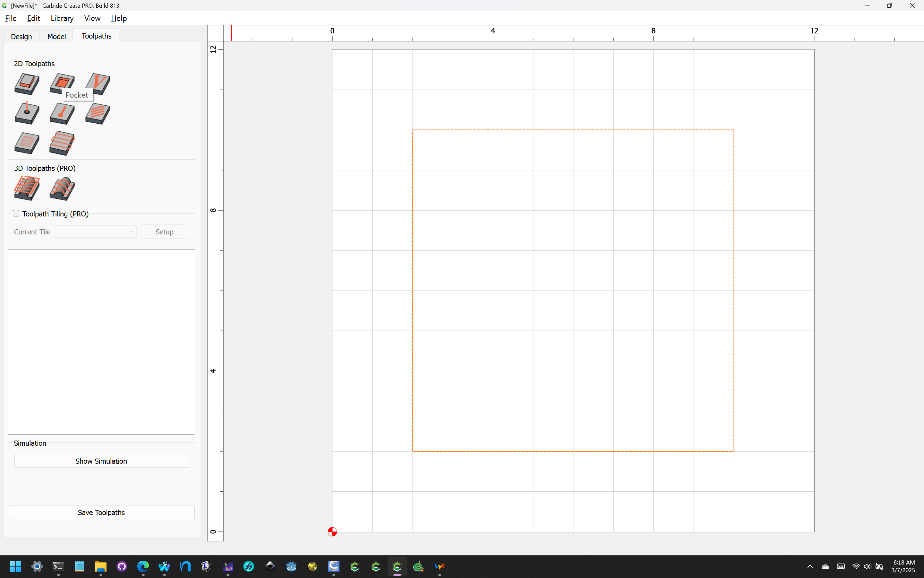
Task: Open the Library menu
Action: coord(62,18)
